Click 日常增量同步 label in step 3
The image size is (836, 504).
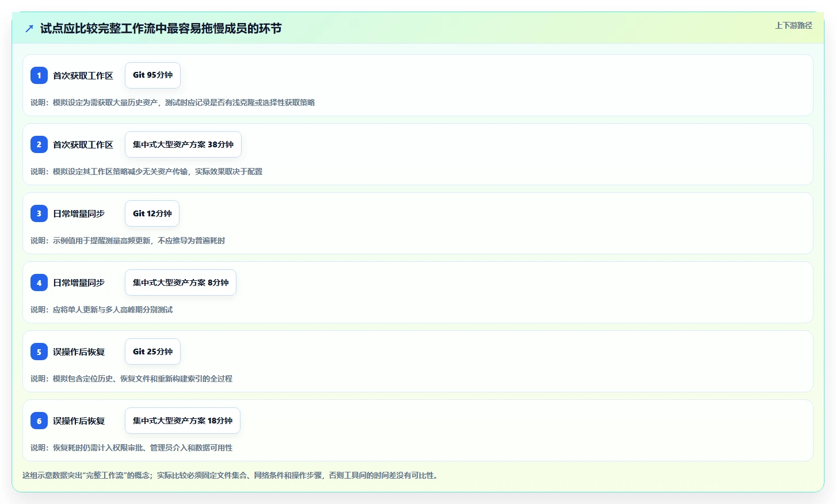pos(79,213)
